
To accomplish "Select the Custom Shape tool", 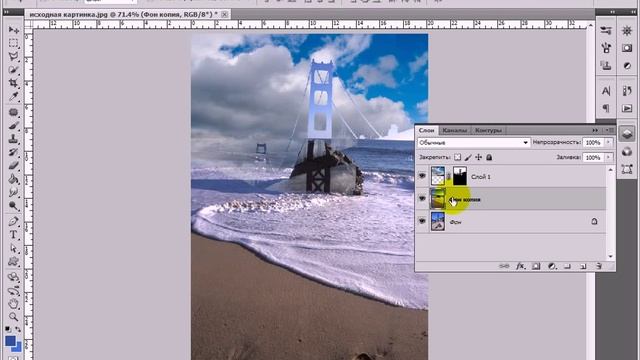I will (x=13, y=262).
